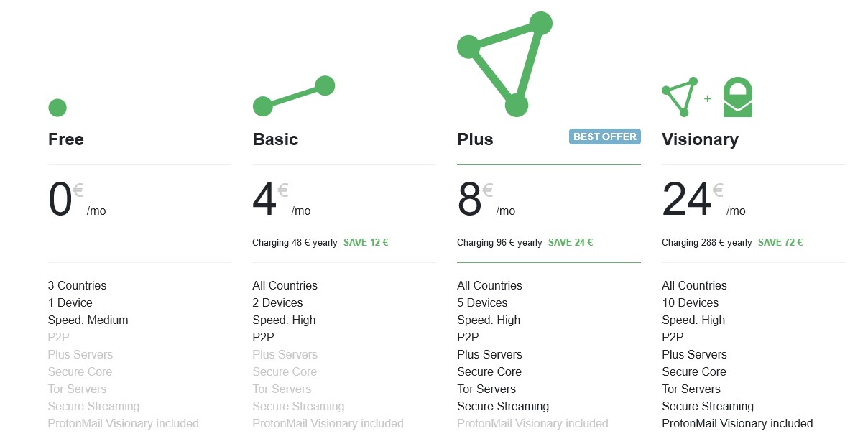Image resolution: width=868 pixels, height=444 pixels.
Task: Click the ProtonMail lock envelope icon
Action: 737,97
